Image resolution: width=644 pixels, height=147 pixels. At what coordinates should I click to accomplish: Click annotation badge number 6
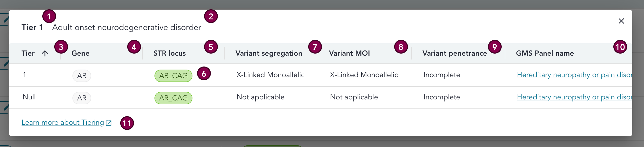click(204, 73)
